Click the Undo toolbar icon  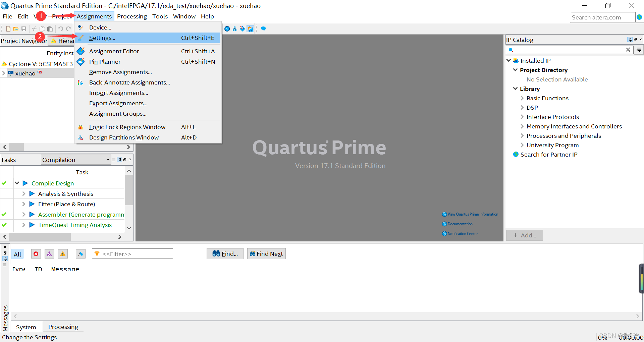point(60,29)
